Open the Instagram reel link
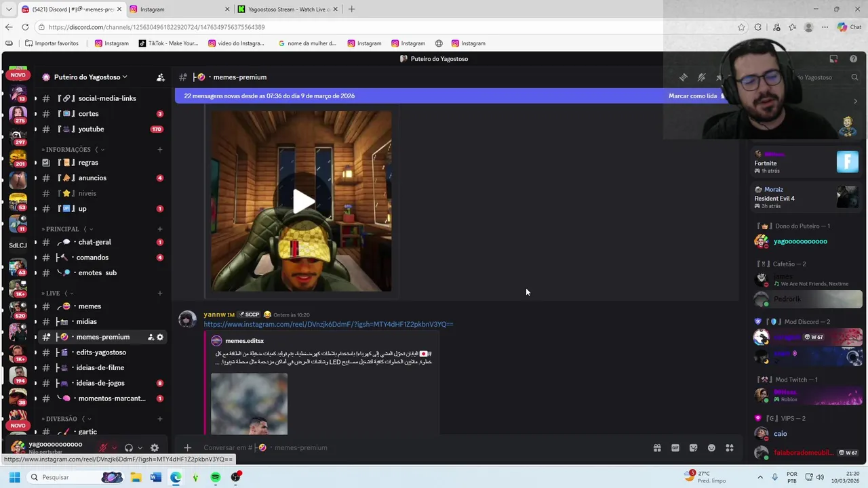The height and width of the screenshot is (488, 868). 328,324
